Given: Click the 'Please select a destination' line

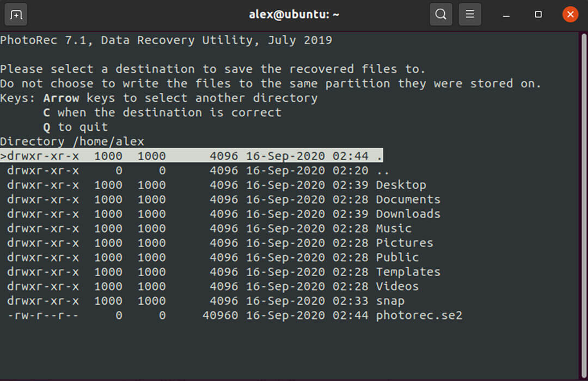Looking at the screenshot, I should click(213, 69).
